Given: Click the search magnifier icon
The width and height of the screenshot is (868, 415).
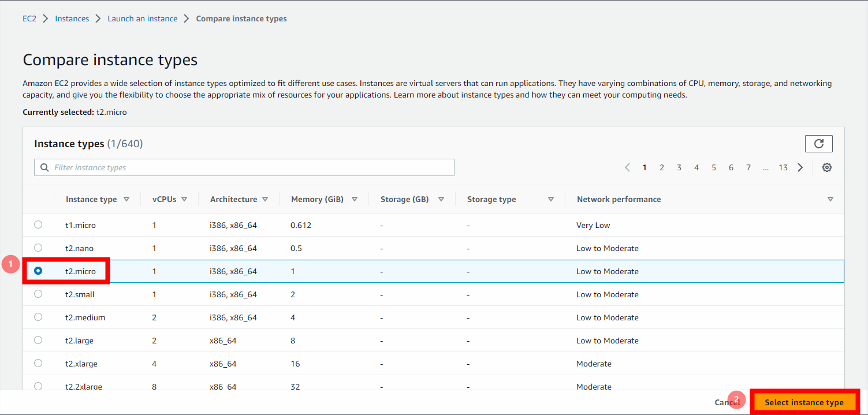Looking at the screenshot, I should pos(44,167).
